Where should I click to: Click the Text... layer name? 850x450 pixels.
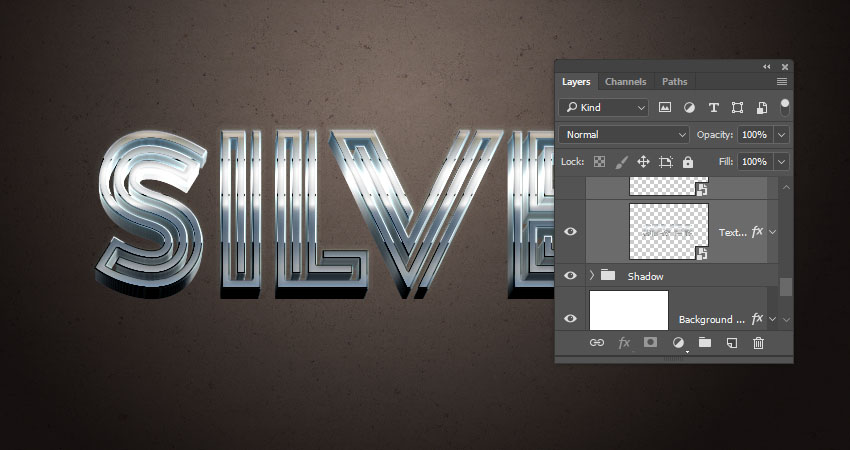[732, 233]
